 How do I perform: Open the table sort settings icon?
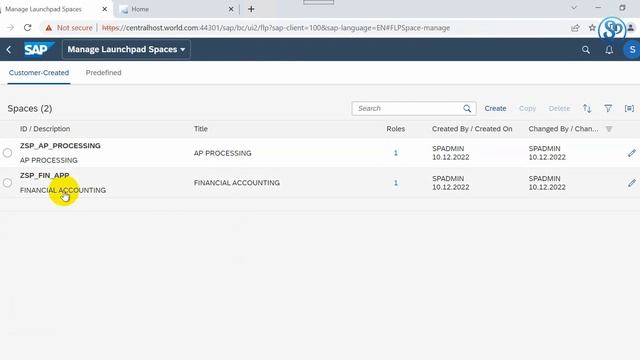pos(587,109)
